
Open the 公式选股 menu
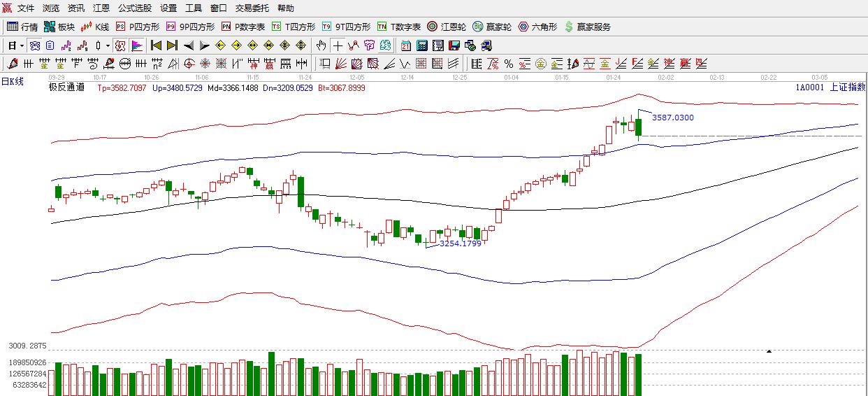134,8
